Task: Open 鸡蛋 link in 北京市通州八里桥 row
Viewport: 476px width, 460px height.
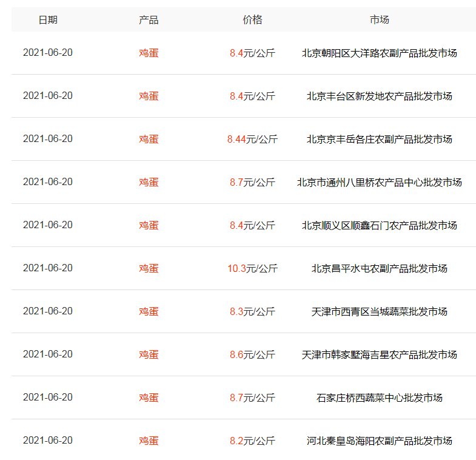Action: (x=149, y=182)
